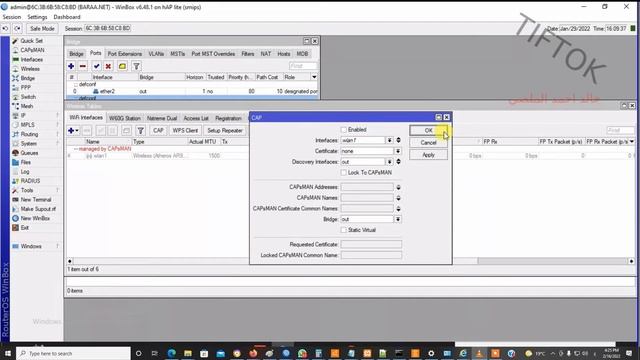Click the redo arrow in the top toolbar

pyautogui.click(x=17, y=29)
